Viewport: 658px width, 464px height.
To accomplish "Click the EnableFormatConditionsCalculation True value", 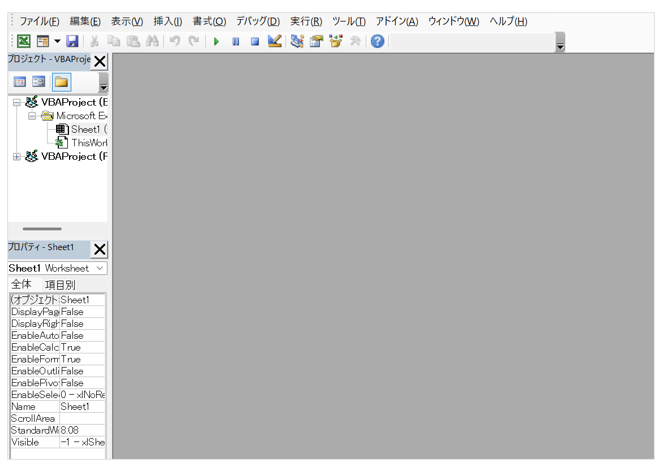I will pos(82,359).
